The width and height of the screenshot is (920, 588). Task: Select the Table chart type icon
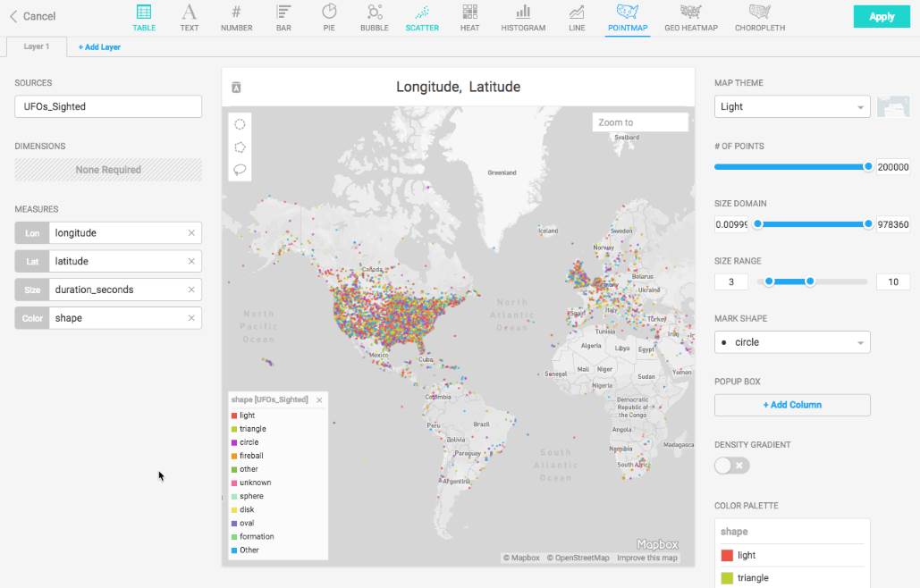pos(143,17)
